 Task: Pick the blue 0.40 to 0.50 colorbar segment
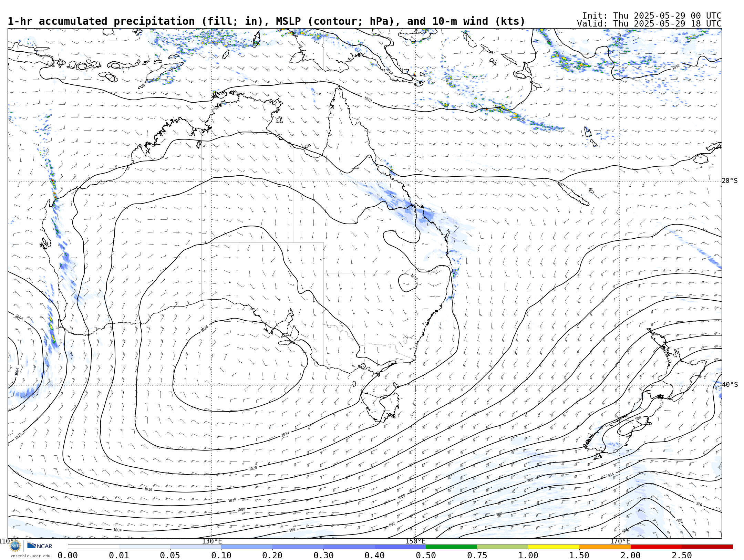(400, 547)
